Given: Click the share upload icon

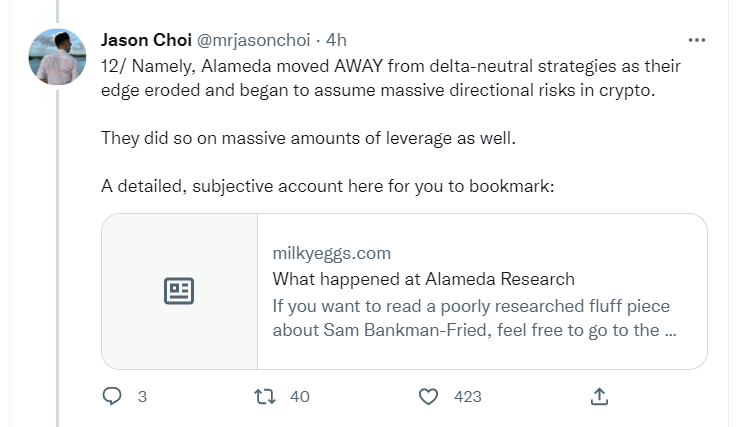Looking at the screenshot, I should pos(599,397).
